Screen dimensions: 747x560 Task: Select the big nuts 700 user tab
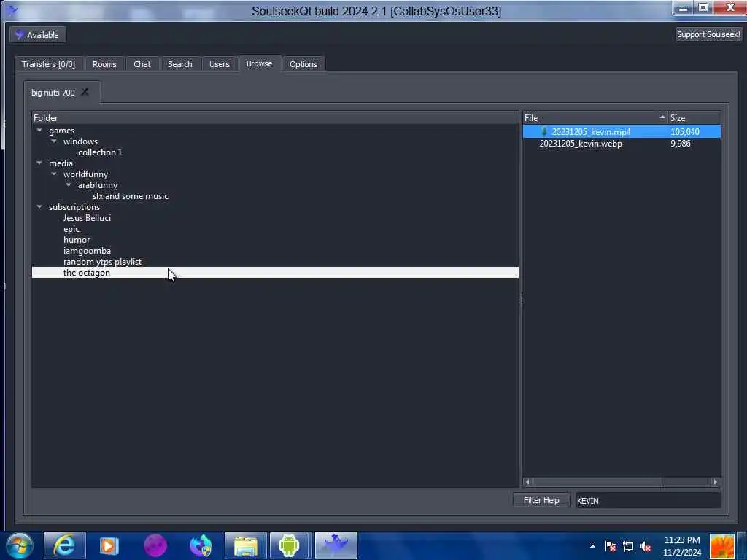(53, 93)
